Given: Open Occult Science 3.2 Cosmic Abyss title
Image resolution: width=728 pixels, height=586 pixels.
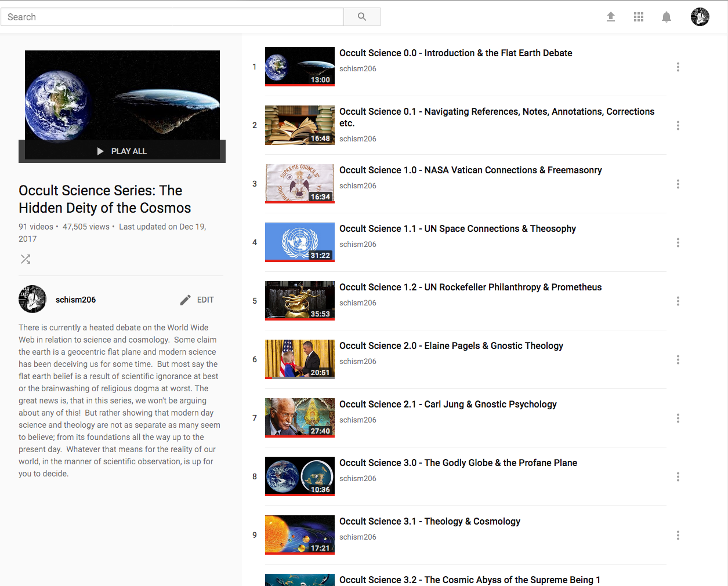Looking at the screenshot, I should coord(470,580).
